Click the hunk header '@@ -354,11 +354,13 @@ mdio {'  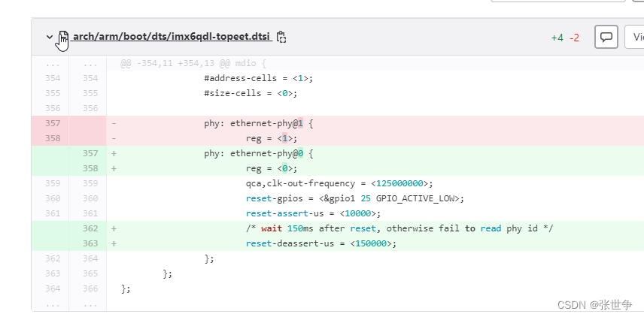coord(193,64)
